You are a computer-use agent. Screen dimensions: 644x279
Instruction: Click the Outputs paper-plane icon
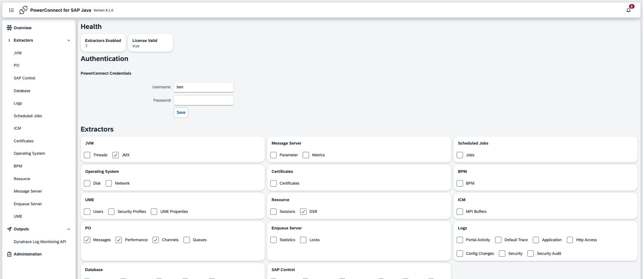pos(9,229)
